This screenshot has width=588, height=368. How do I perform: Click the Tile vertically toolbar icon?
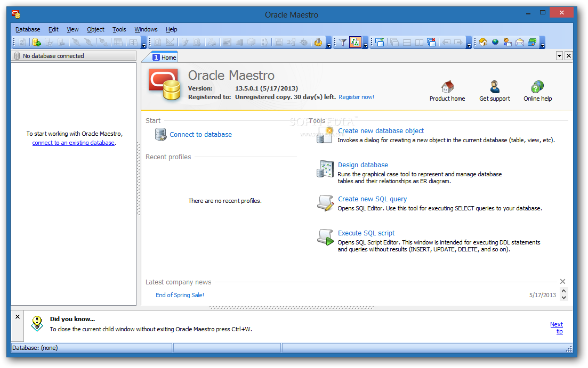tap(419, 43)
